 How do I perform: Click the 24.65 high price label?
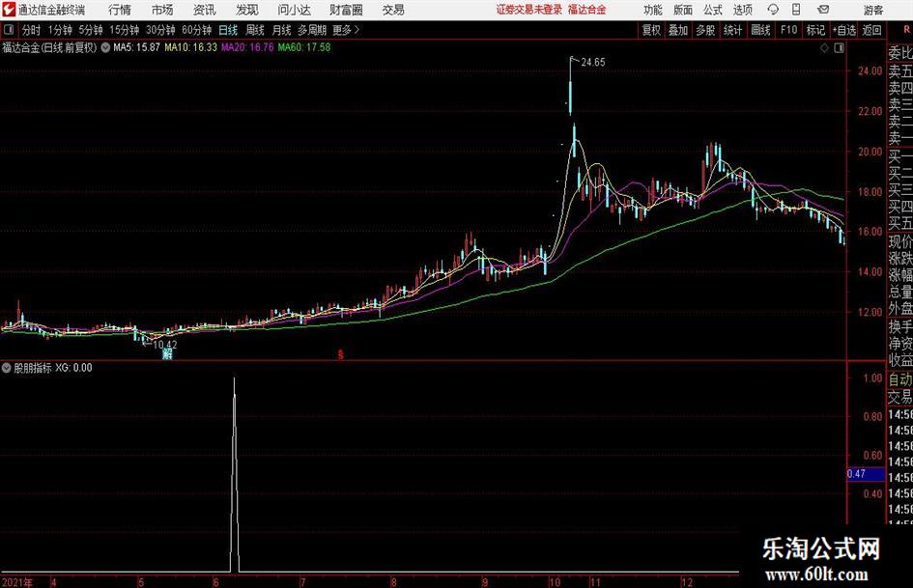[593, 63]
